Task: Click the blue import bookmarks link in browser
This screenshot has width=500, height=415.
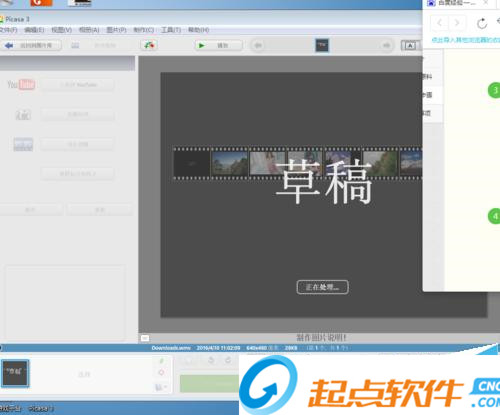Action: (465, 40)
